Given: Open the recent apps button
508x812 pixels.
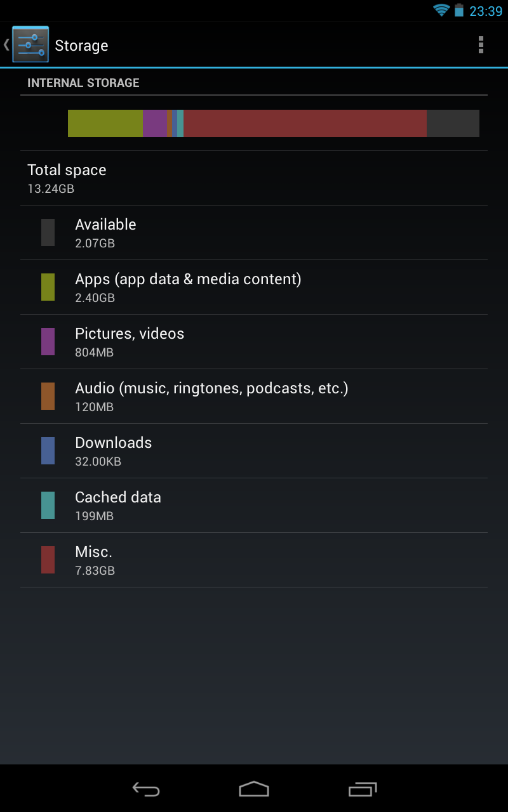Looking at the screenshot, I should [363, 789].
